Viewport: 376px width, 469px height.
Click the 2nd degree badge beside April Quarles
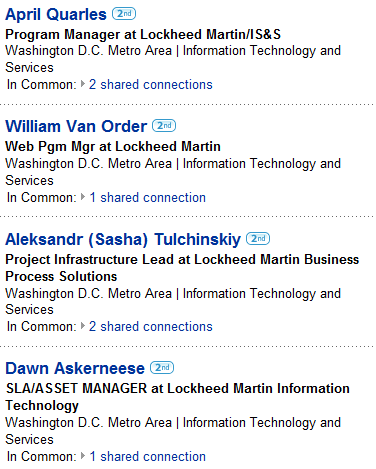[124, 14]
